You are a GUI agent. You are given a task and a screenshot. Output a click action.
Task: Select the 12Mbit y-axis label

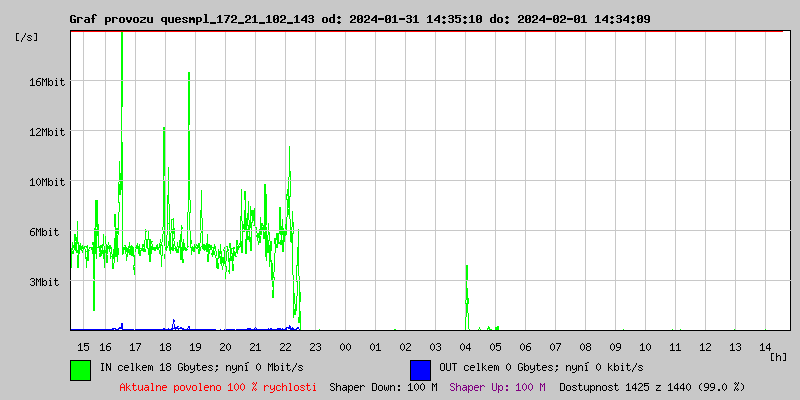[46, 132]
